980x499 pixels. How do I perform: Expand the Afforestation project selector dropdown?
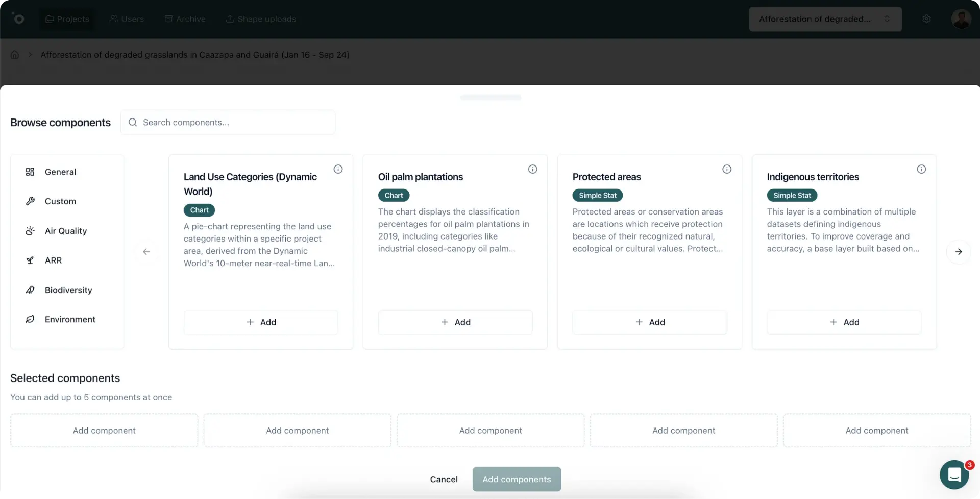click(825, 19)
